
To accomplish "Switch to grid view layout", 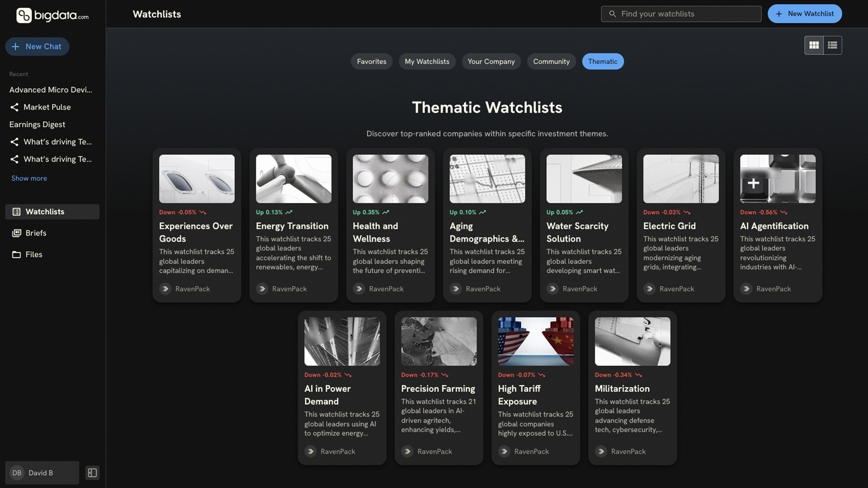I will (814, 45).
